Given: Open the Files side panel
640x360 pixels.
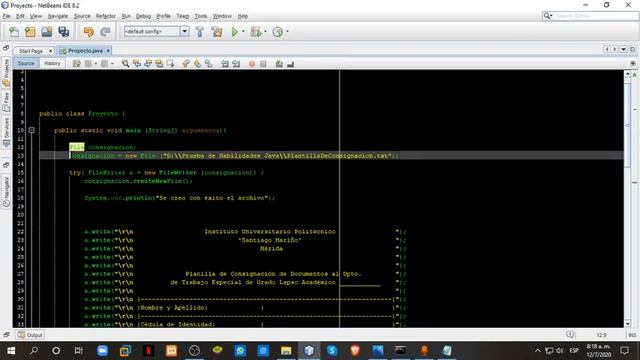Looking at the screenshot, I should click(x=6, y=101).
